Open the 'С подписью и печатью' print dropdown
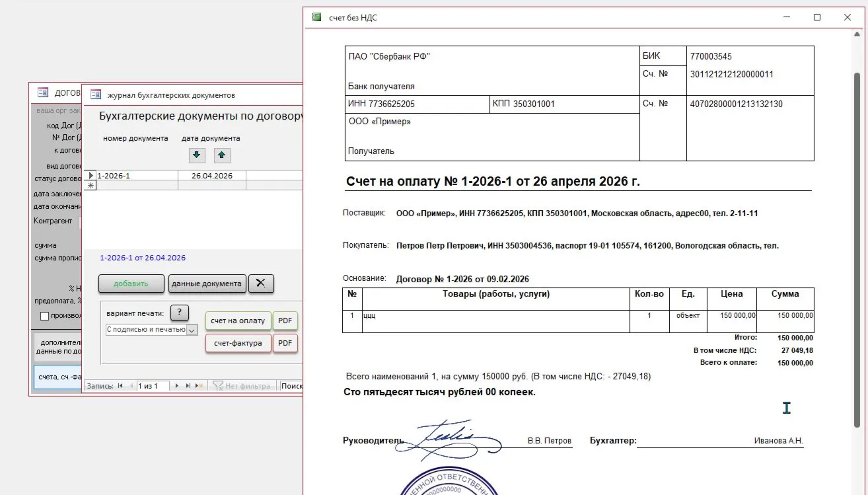The width and height of the screenshot is (868, 495). [193, 329]
